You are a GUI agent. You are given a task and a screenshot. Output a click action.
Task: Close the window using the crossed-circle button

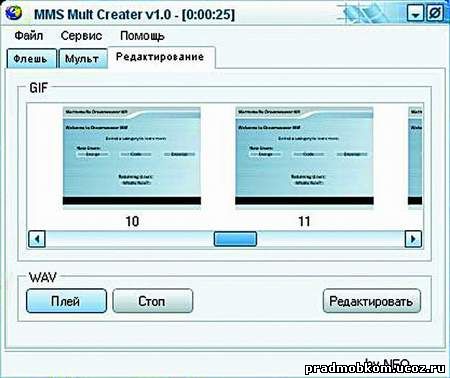pyautogui.click(x=435, y=14)
